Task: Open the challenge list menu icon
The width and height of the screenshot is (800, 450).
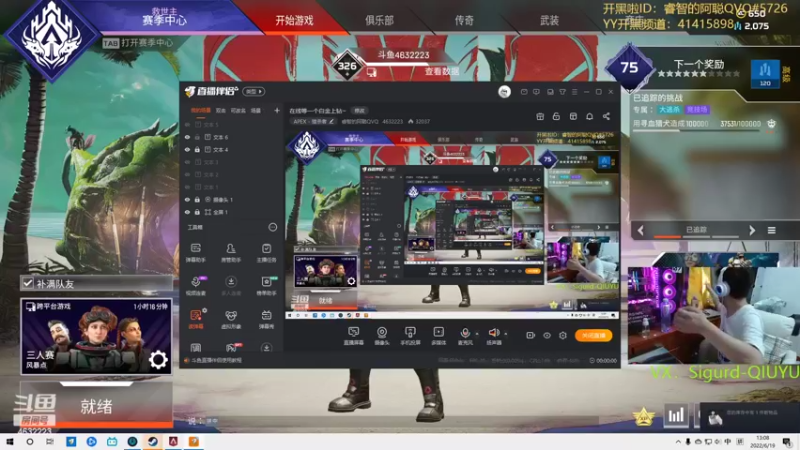Action: (x=771, y=231)
